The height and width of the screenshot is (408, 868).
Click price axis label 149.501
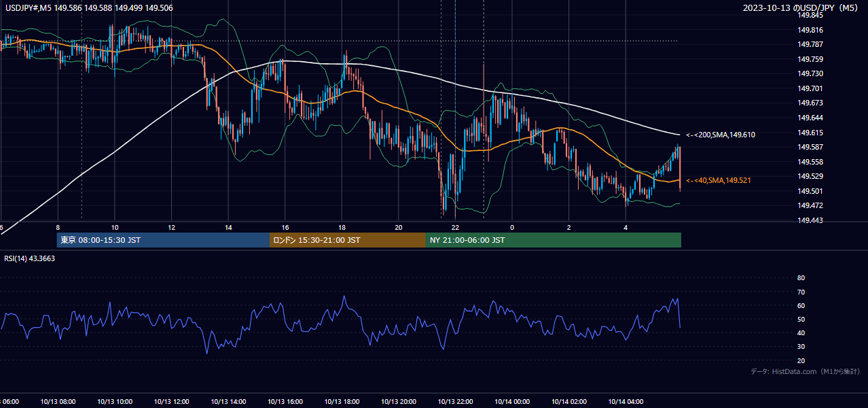[x=811, y=191]
